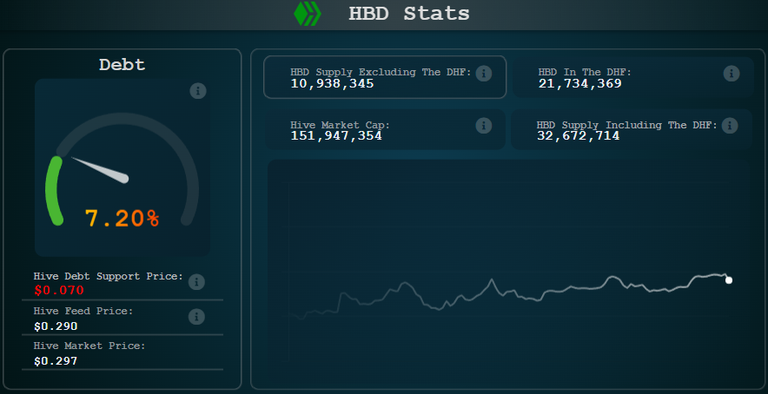Click the white endpoint dot on chart
Screen dimensions: 768x394
pos(729,280)
